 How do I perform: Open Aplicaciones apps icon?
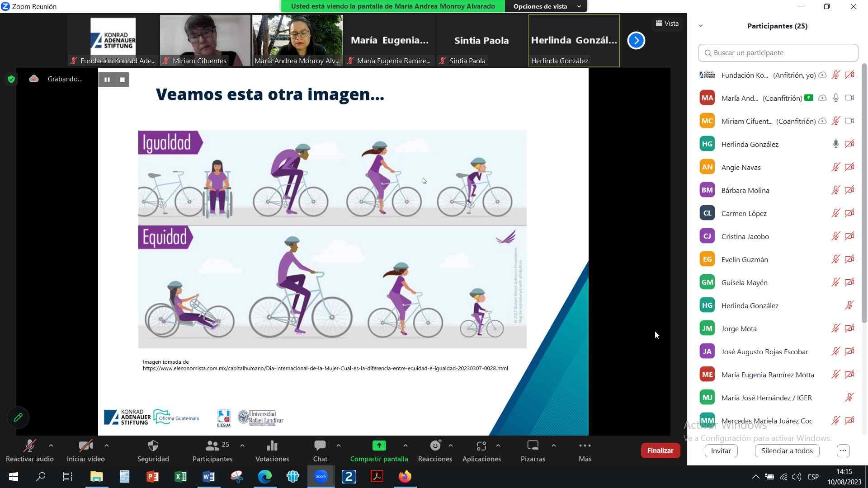pyautogui.click(x=481, y=446)
